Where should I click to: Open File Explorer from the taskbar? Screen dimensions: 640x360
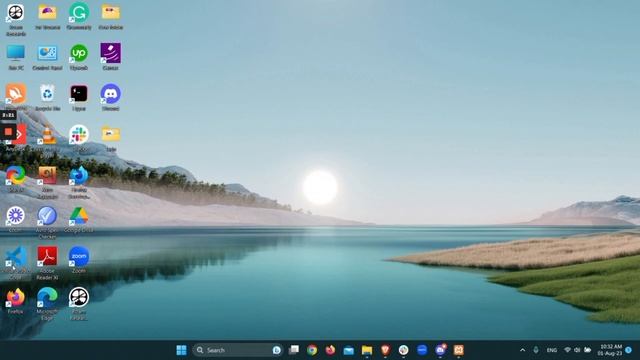[367, 350]
